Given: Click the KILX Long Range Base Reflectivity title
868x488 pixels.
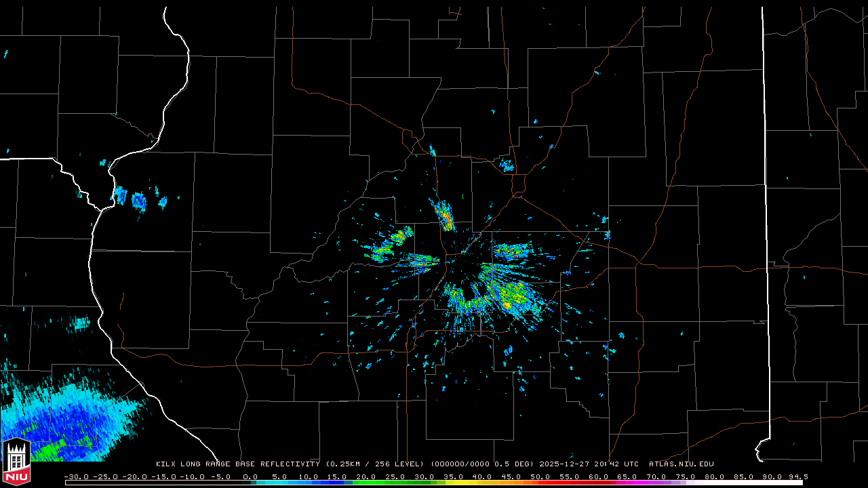Looking at the screenshot, I should tap(237, 464).
